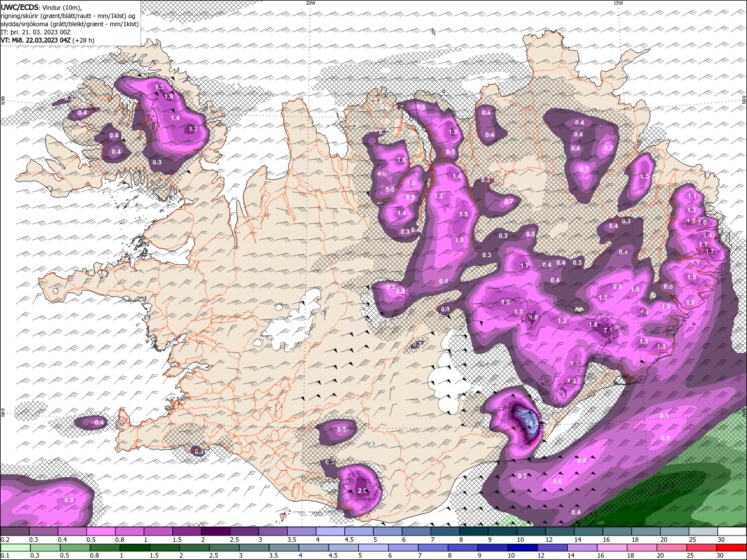Viewport: 747px width, 560px height.
Task: Select the darkest green 1 swatch, bottom legend row
Action: (134, 548)
